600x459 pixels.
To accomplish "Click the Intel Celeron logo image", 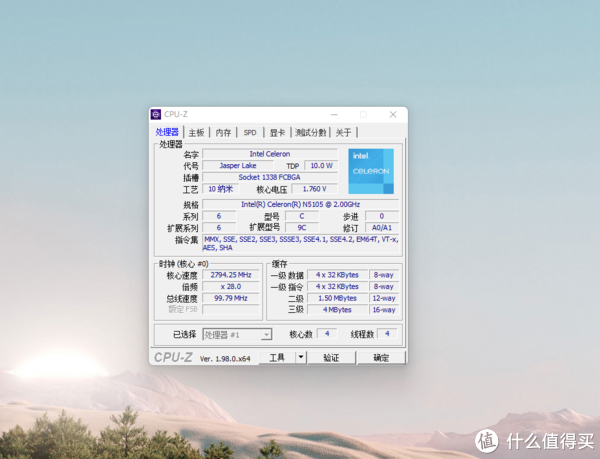I will pyautogui.click(x=371, y=171).
